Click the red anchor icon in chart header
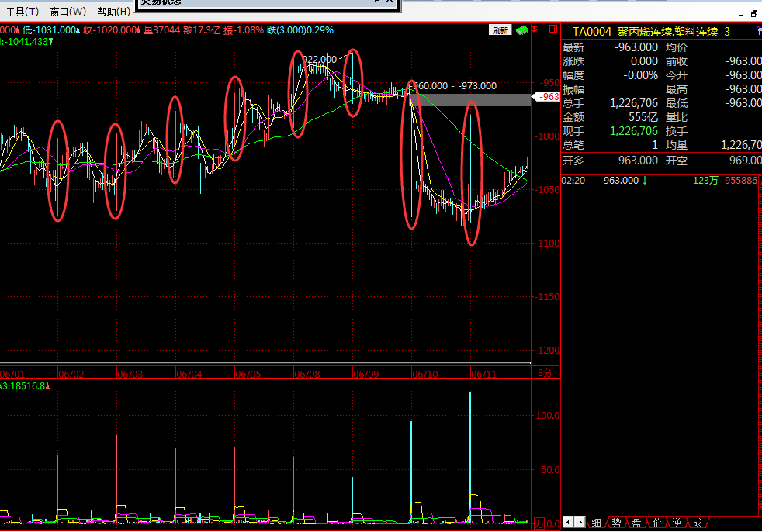This screenshot has width=762, height=532. [535, 30]
